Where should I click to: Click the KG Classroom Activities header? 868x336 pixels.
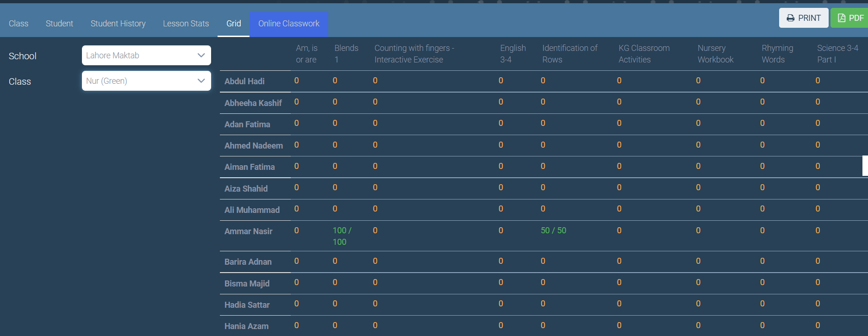point(643,54)
